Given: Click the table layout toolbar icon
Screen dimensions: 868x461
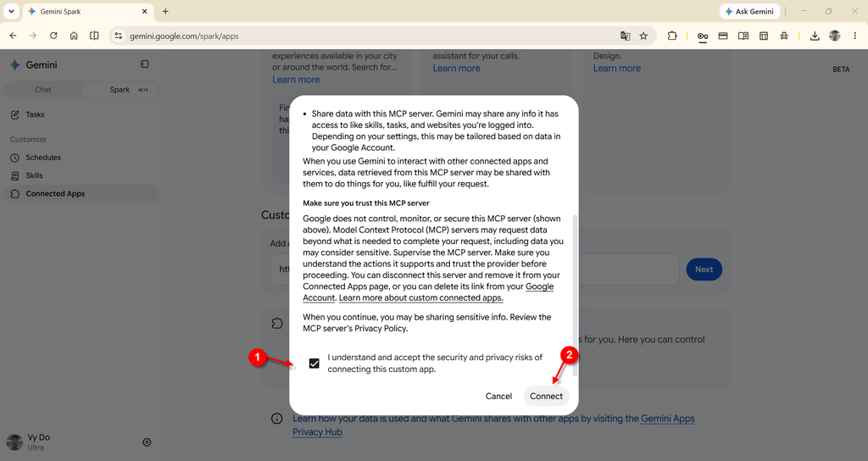Looking at the screenshot, I should point(764,36).
